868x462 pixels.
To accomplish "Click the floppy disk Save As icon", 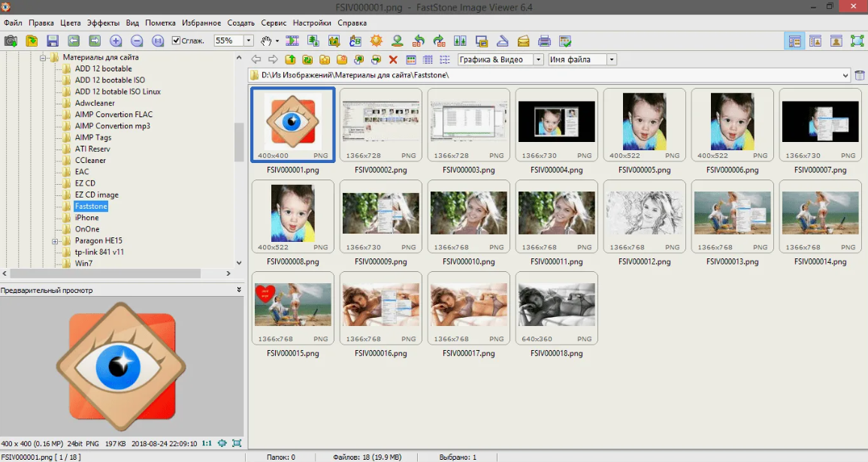I will [x=53, y=41].
